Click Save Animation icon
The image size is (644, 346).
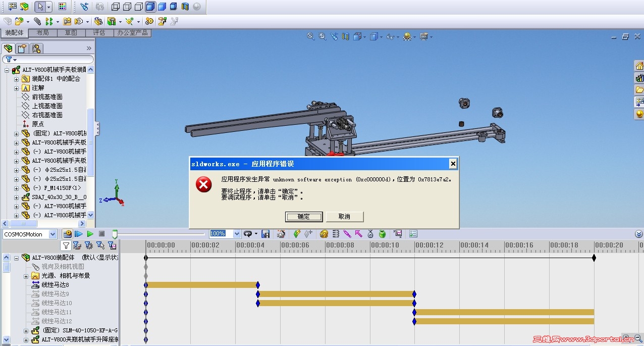coord(265,234)
